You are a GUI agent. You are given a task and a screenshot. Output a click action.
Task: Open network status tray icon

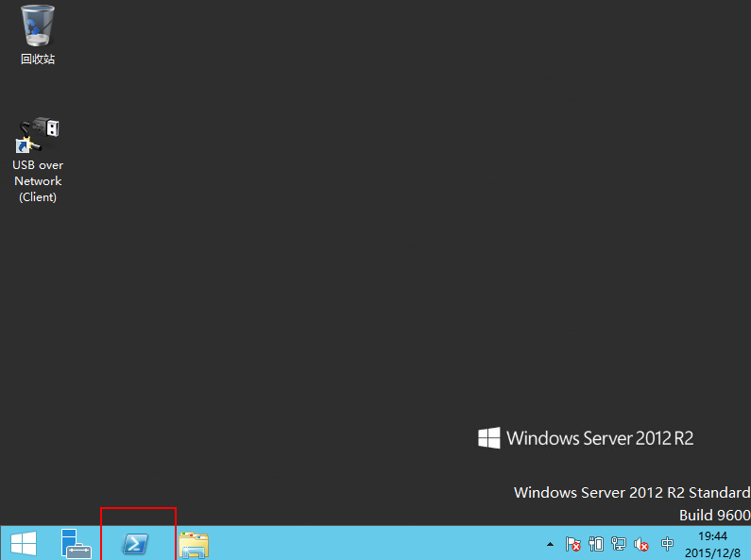[x=619, y=544]
